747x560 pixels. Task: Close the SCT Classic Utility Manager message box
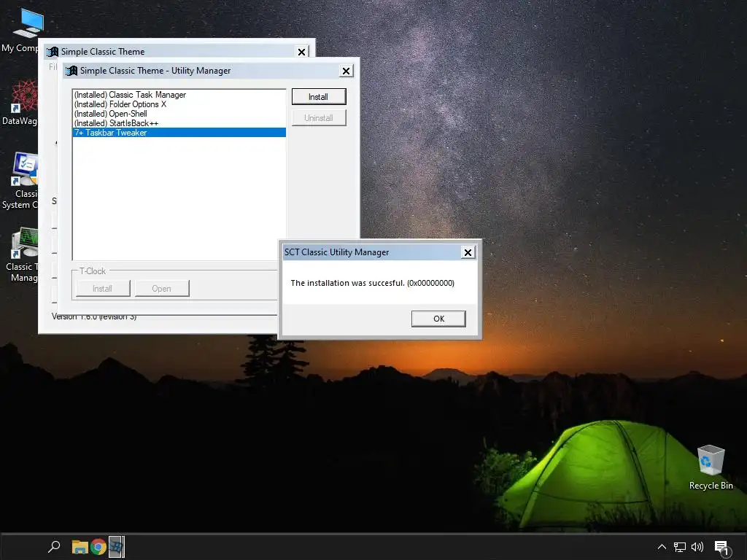pos(468,252)
